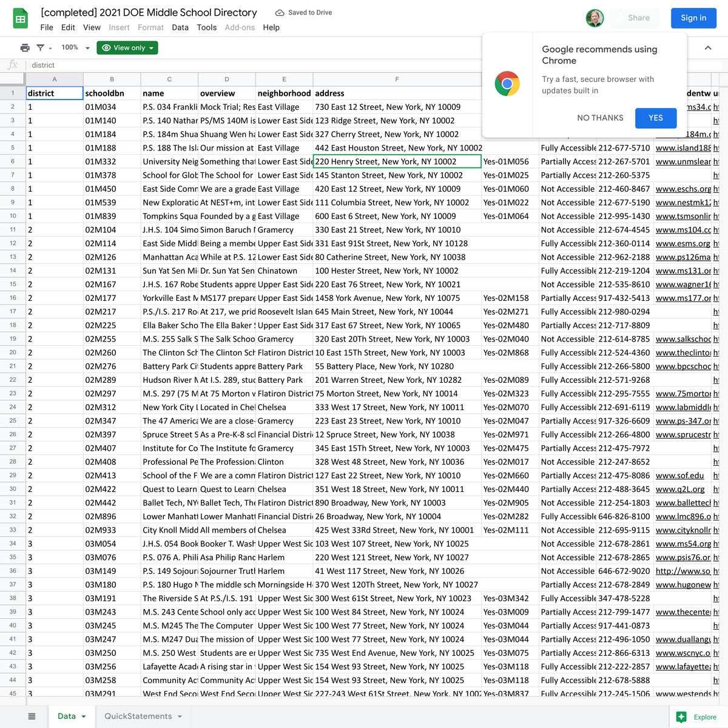Open link www.q2L.org

click(x=680, y=489)
